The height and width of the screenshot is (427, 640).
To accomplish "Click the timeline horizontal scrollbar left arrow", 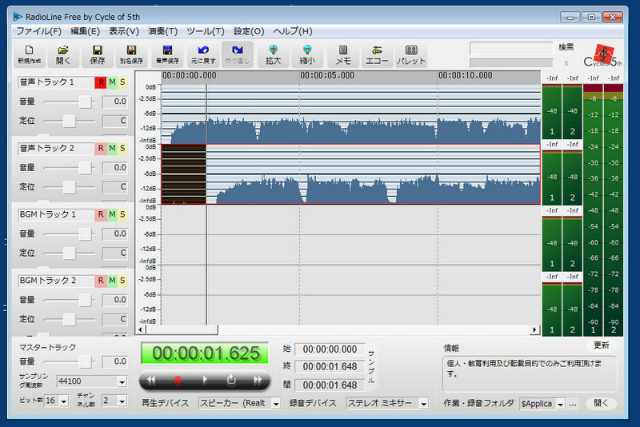I will point(141,330).
